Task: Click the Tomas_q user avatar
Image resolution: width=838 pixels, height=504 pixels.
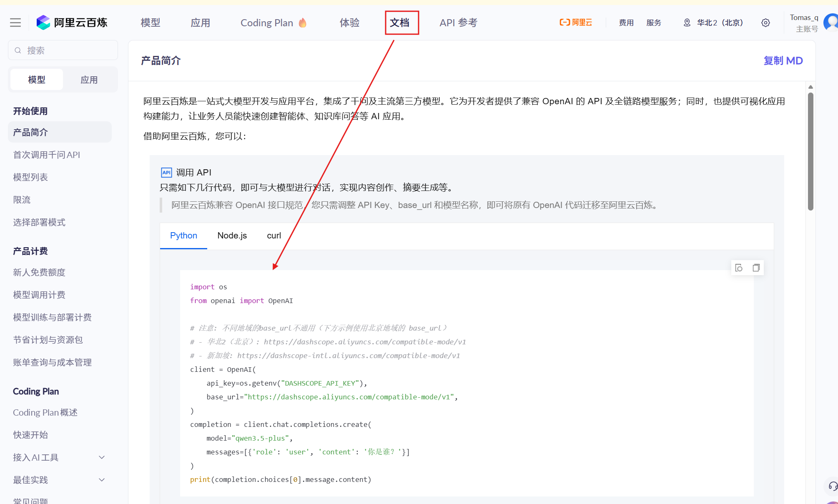Action: (832, 22)
